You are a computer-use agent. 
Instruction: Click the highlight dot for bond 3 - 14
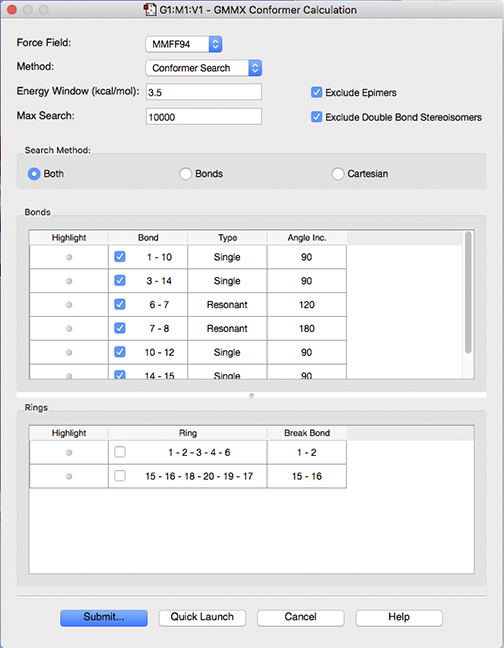pos(69,281)
